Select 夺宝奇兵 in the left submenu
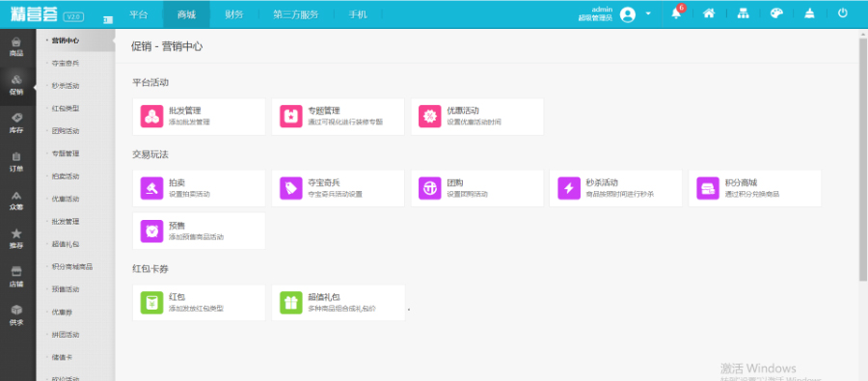Screen dimensions: 868x381 [x=66, y=63]
